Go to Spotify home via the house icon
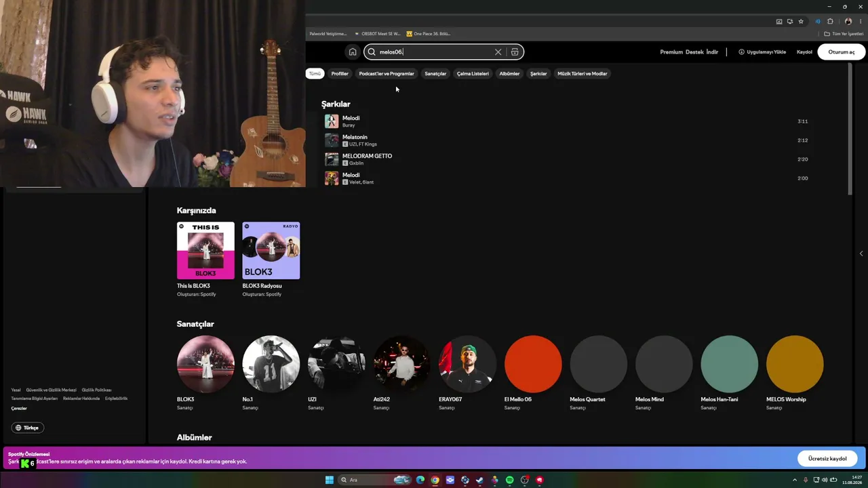Image resolution: width=868 pixels, height=488 pixels. pos(353,52)
